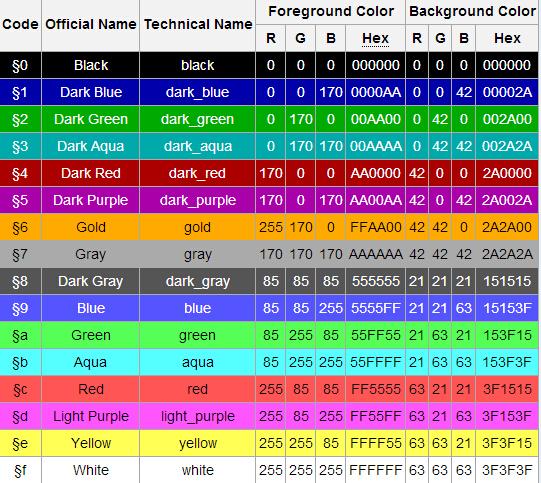Click the §a Green code cell
The image size is (541, 483).
(20, 335)
